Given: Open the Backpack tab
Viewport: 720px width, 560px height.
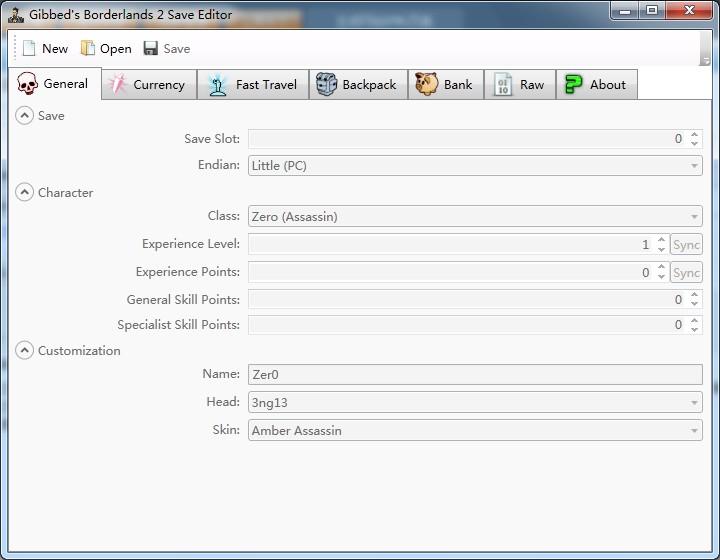Looking at the screenshot, I should (359, 84).
